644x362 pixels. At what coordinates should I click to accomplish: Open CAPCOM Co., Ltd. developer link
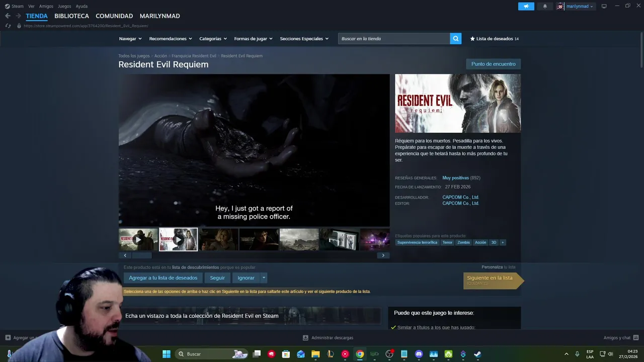click(x=460, y=197)
